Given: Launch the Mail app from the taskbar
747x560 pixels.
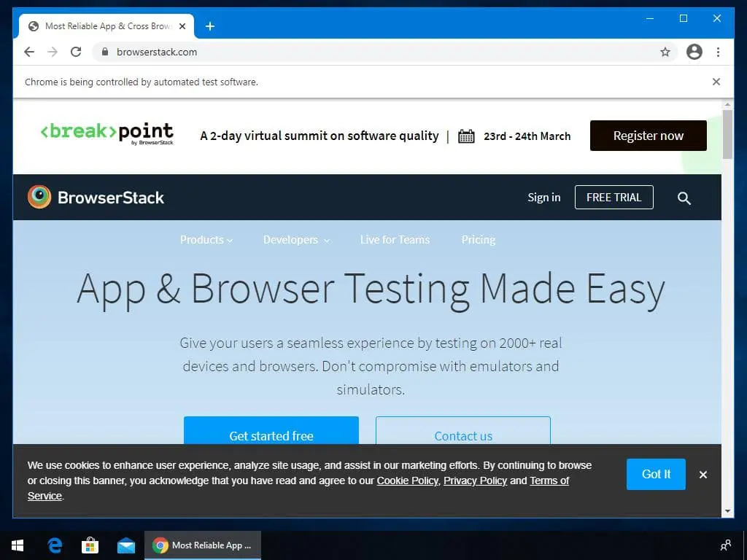Looking at the screenshot, I should click(x=126, y=545).
